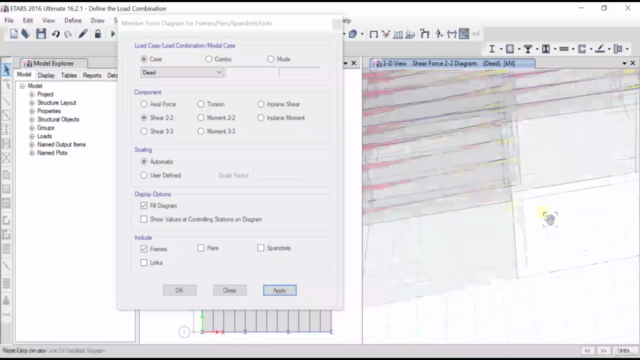Image resolution: width=640 pixels, height=360 pixels.
Task: Click the column section toolbar icon
Action: coord(546,49)
